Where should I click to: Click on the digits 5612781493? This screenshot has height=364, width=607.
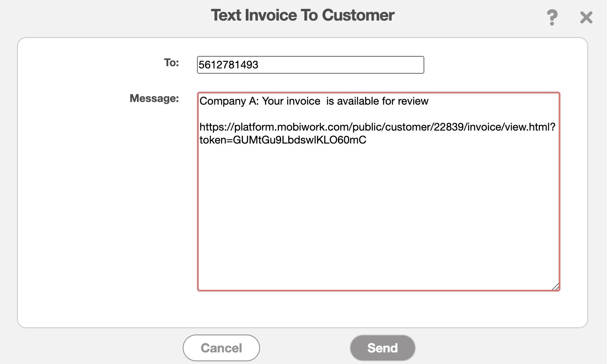pos(229,65)
